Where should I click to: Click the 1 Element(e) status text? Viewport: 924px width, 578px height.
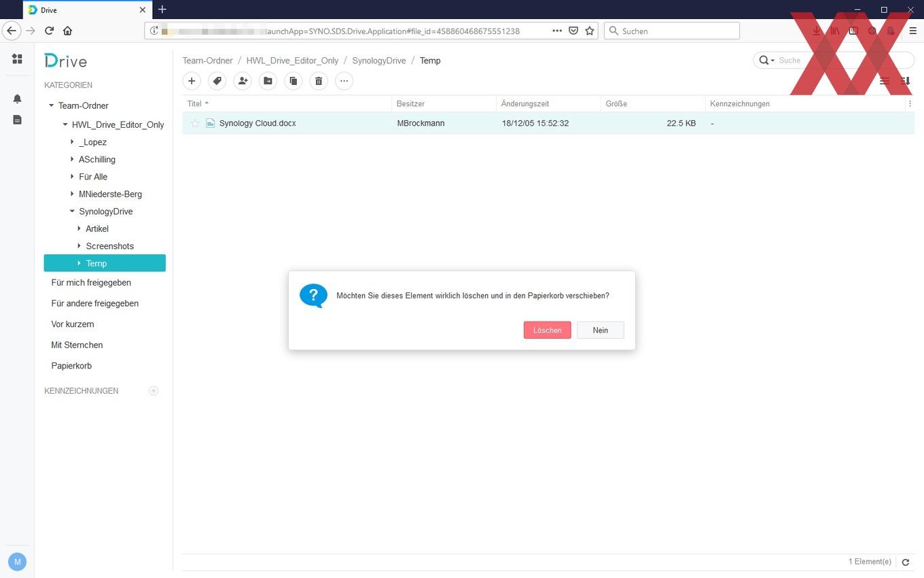870,562
